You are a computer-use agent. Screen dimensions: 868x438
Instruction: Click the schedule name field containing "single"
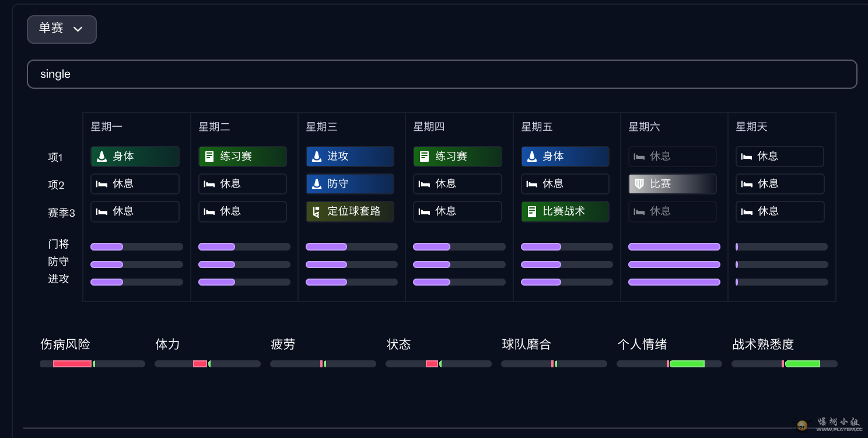point(442,74)
